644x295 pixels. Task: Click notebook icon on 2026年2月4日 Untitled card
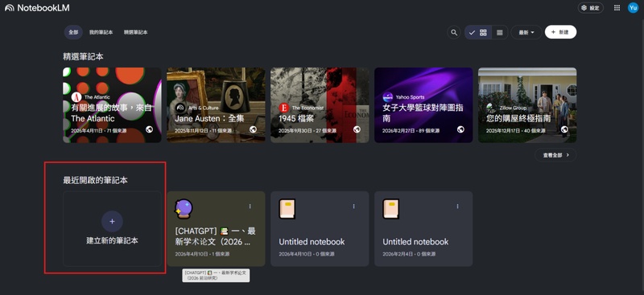[x=391, y=209]
